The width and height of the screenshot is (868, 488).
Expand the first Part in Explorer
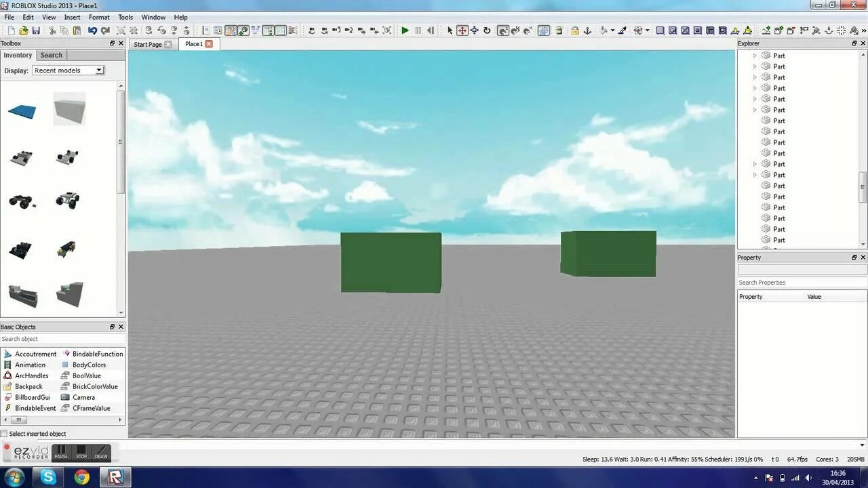[755, 56]
